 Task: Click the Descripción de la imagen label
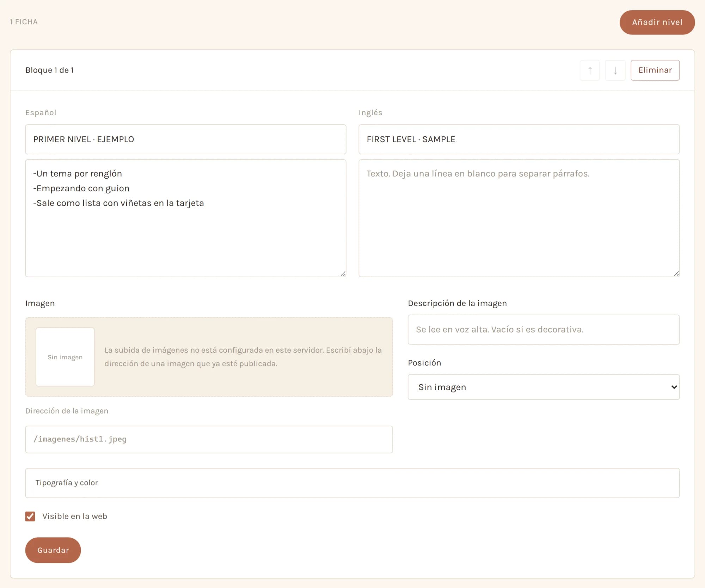pyautogui.click(x=457, y=303)
